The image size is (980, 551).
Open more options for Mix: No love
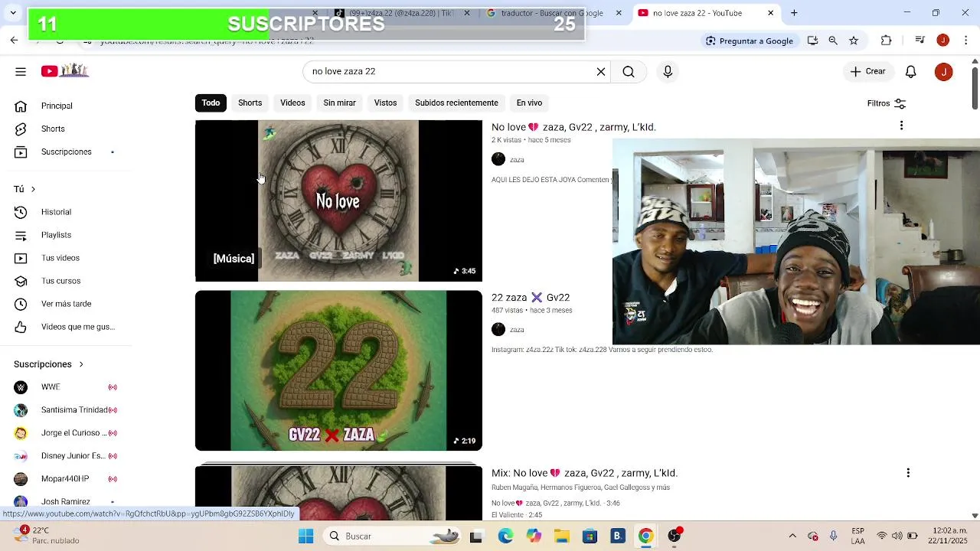click(908, 473)
